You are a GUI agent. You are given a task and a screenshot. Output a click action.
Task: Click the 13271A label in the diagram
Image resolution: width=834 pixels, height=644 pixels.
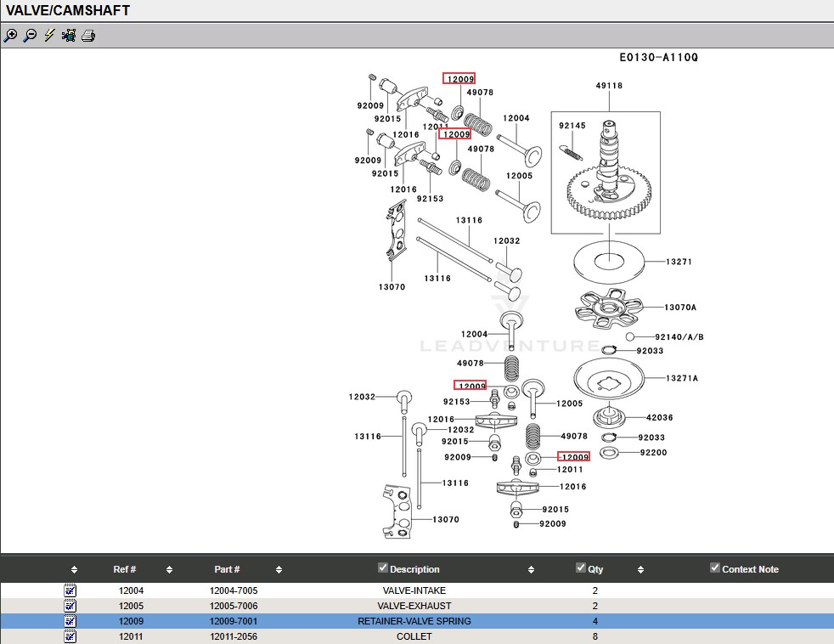coord(681,378)
